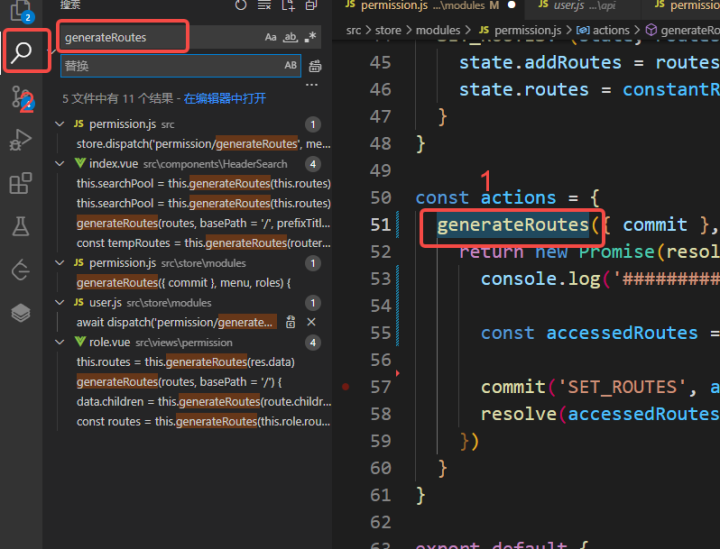Click 'const accessedRoutes' on line 55
This screenshot has width=720, height=549.
coord(589,333)
